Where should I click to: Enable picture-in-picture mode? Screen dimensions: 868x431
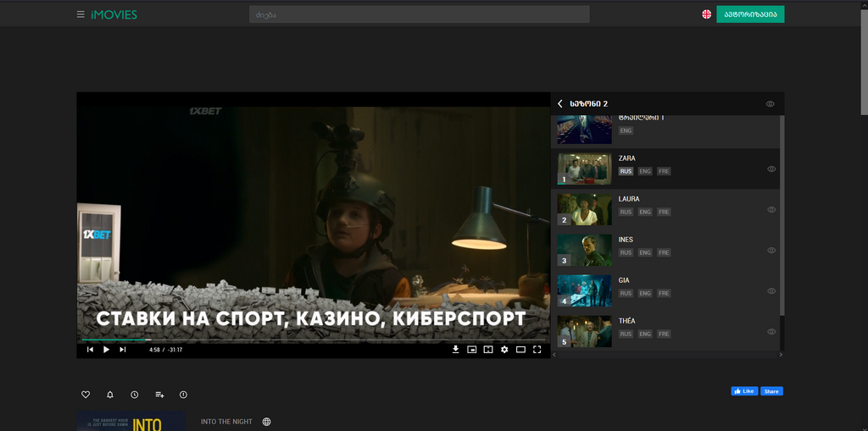click(x=471, y=349)
